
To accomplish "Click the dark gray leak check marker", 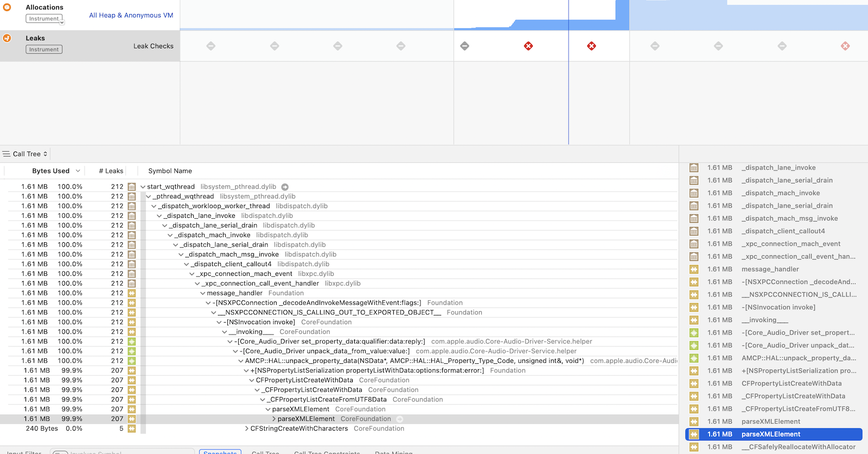I will [464, 46].
